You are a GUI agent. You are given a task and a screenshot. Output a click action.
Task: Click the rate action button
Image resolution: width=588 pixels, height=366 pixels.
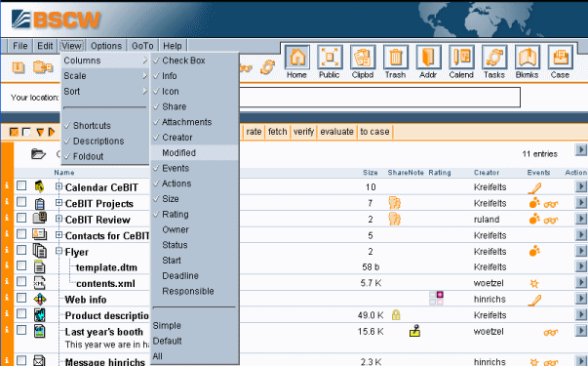tap(254, 132)
